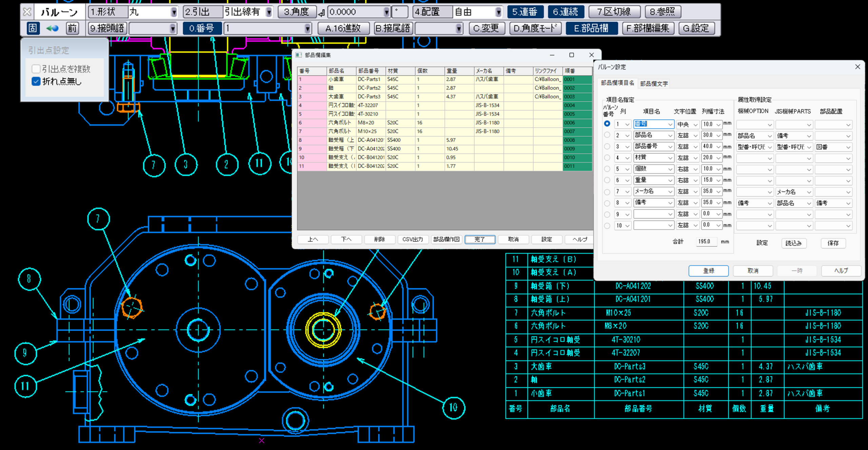Click the 部品欄作図 button
The image size is (868, 450).
click(446, 239)
